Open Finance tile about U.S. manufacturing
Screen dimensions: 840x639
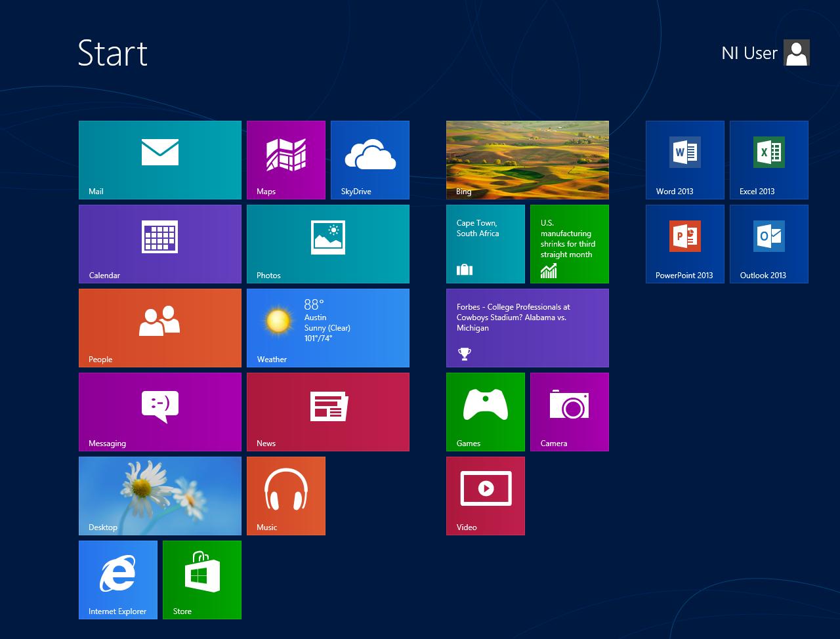570,244
